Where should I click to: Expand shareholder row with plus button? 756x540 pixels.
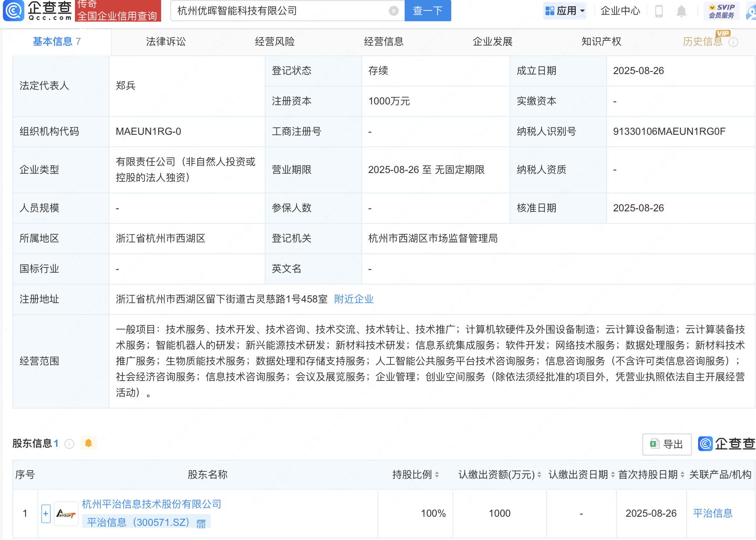(46, 514)
